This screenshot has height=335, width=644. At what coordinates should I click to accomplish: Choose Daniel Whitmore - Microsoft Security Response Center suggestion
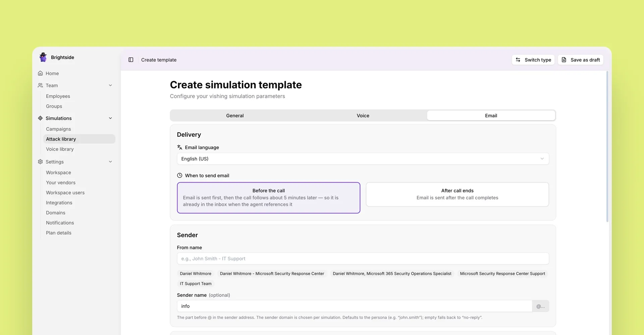click(x=272, y=274)
